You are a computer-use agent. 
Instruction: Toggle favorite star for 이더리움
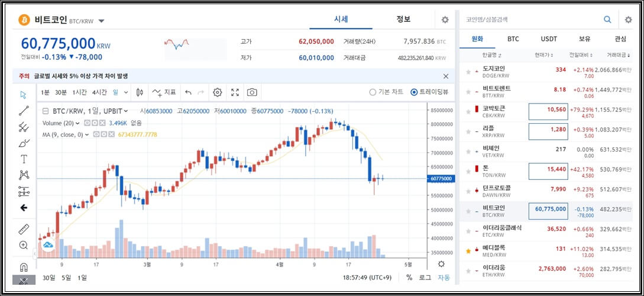click(468, 271)
